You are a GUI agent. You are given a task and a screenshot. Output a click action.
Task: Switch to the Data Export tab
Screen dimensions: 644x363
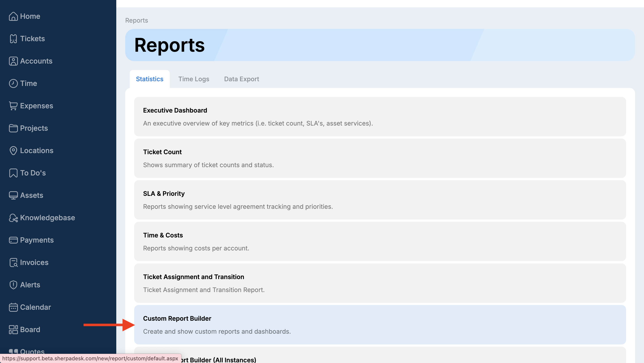click(x=241, y=79)
